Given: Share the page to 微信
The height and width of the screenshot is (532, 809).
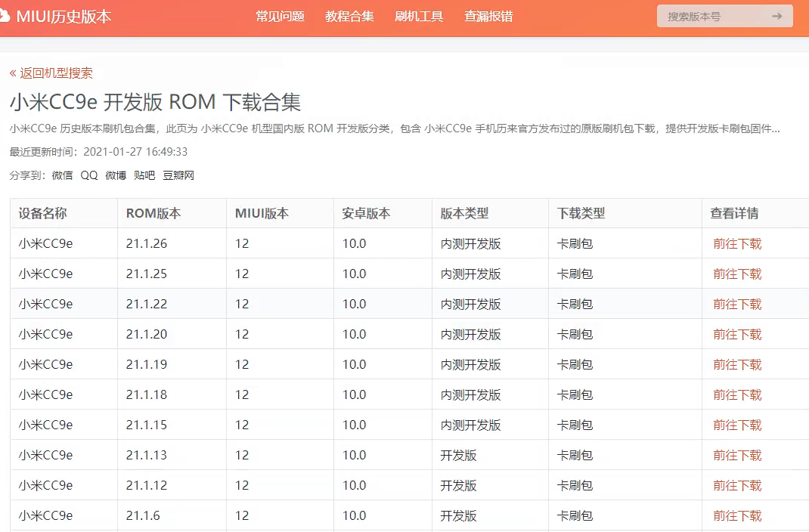Looking at the screenshot, I should click(x=63, y=175).
